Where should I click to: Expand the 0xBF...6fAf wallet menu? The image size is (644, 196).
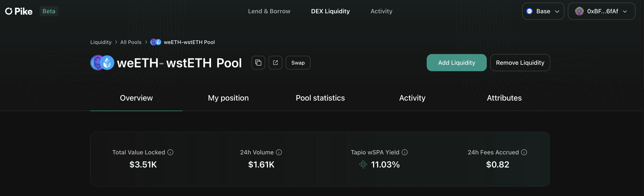601,11
